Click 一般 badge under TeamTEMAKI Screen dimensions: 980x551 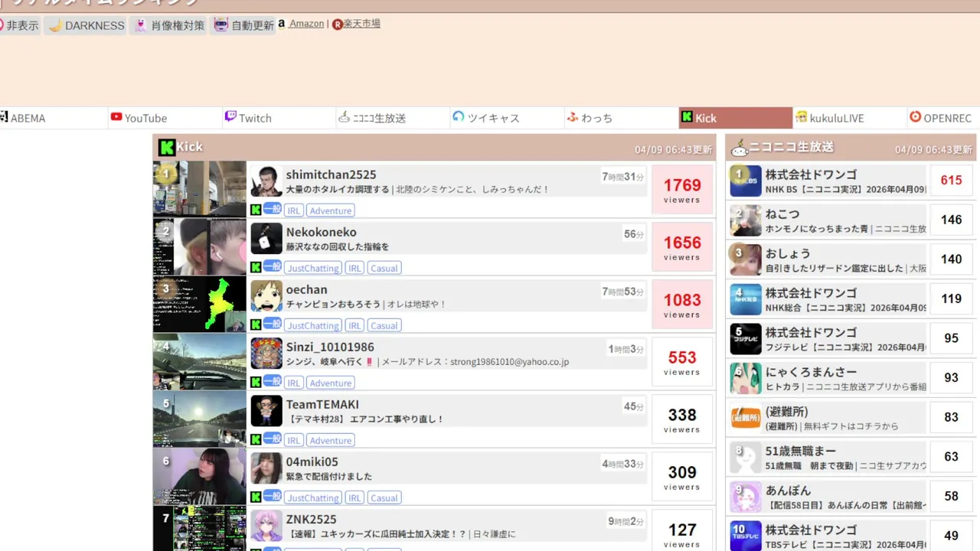(273, 438)
